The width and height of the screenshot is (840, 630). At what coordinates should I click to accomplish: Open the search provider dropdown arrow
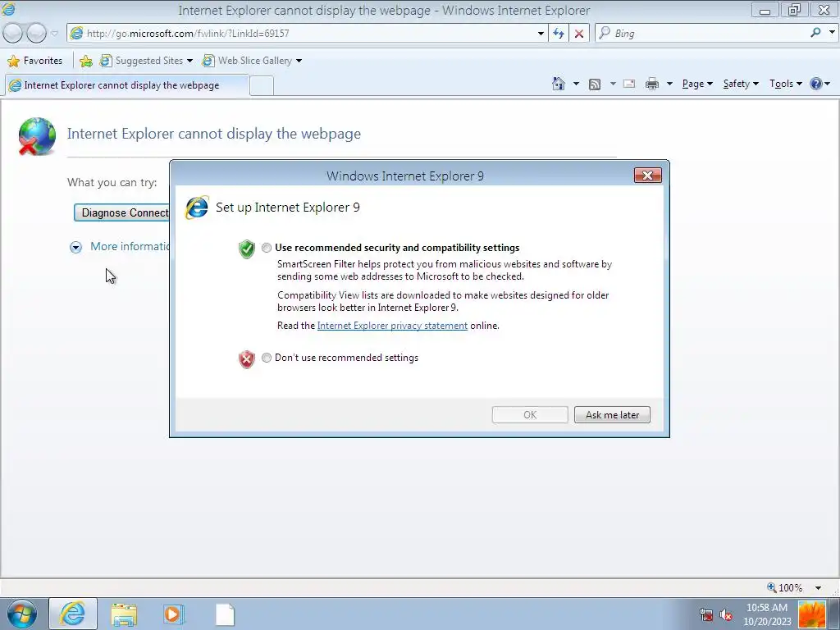coord(832,33)
